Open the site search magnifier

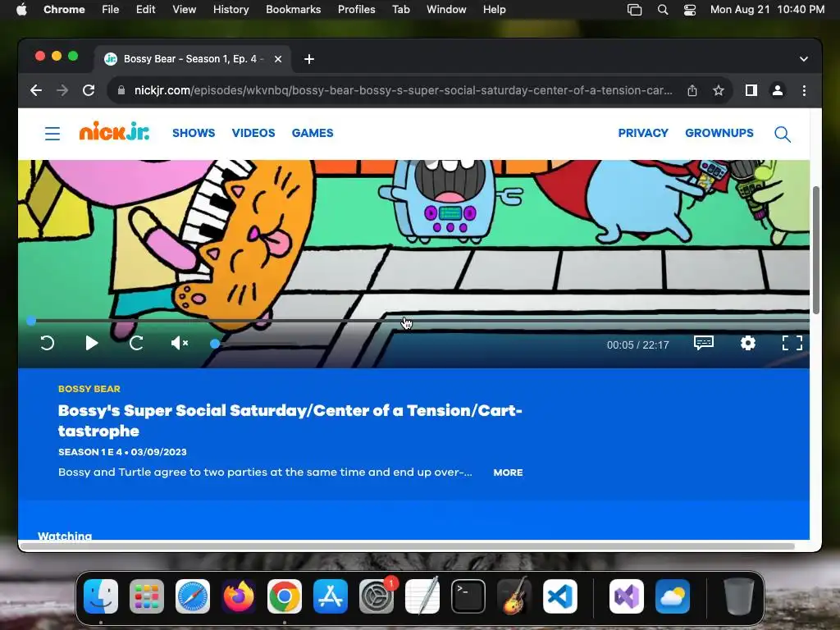[782, 134]
